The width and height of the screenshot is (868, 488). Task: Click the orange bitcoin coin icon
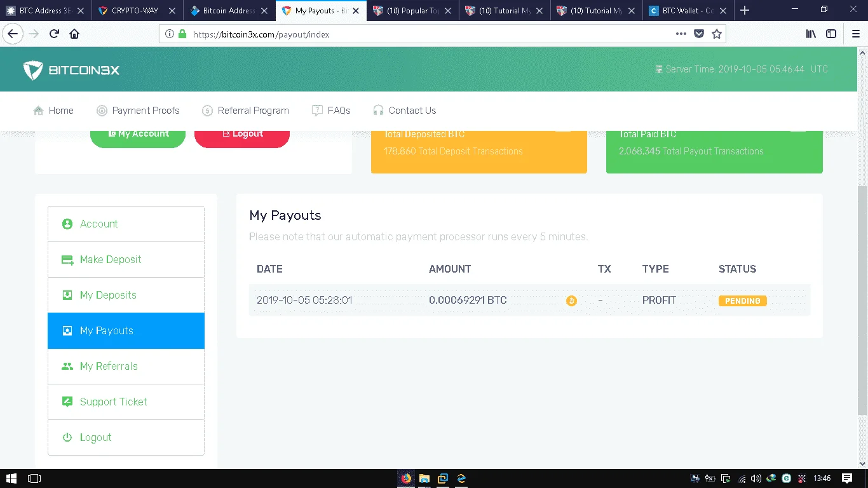[571, 301]
